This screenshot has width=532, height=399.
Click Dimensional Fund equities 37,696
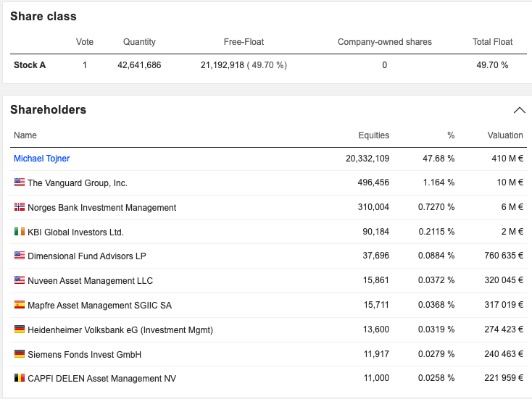click(376, 256)
